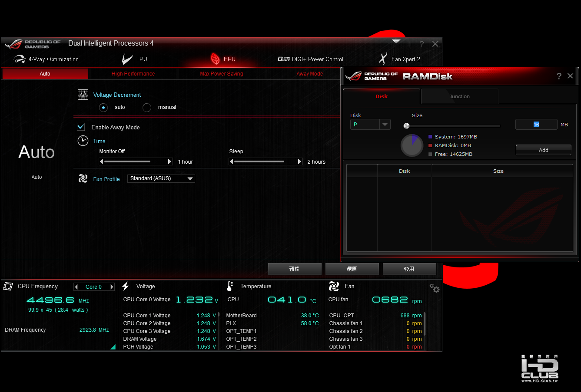581x392 pixels.
Task: Click the CPU Frequency chip icon
Action: click(8, 286)
